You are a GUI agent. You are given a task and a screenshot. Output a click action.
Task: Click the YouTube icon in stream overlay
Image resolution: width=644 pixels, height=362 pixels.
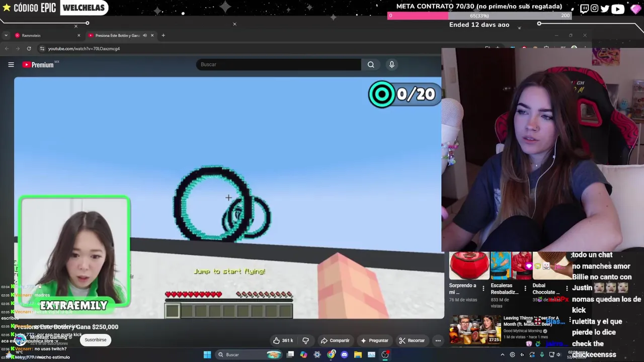click(x=618, y=9)
